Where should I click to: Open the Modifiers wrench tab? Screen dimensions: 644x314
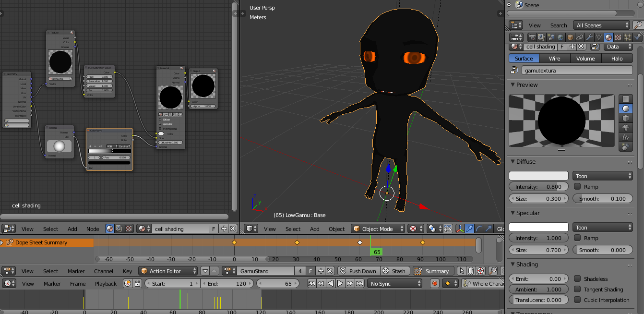click(x=589, y=37)
